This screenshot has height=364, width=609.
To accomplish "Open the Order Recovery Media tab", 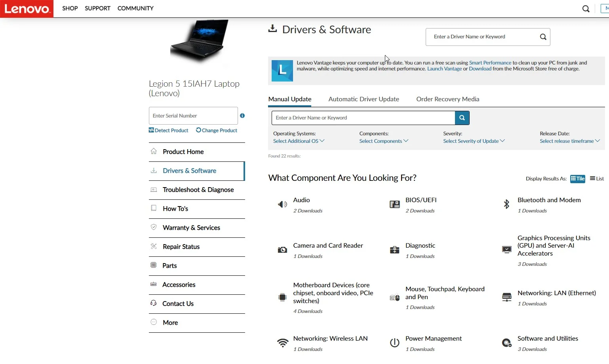I will tap(448, 99).
